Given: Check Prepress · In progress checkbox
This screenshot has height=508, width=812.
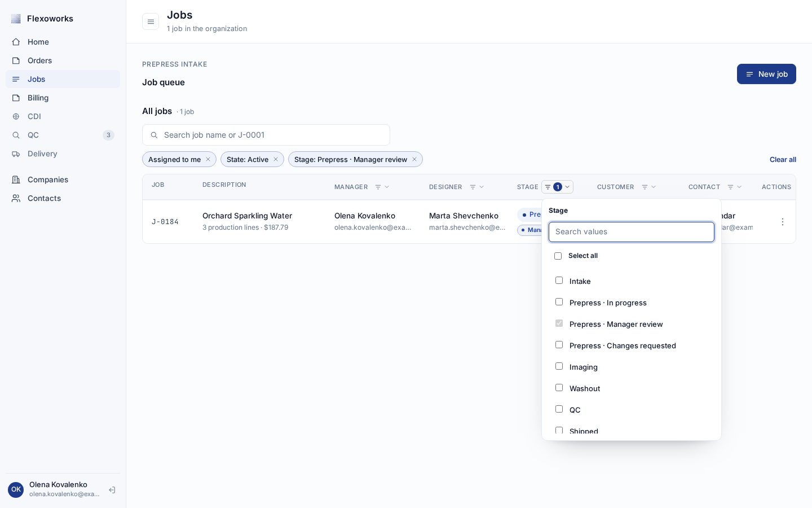Looking at the screenshot, I should (x=559, y=302).
